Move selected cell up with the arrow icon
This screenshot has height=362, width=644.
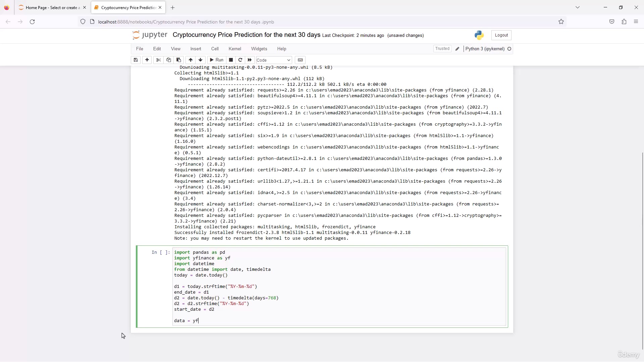point(191,60)
